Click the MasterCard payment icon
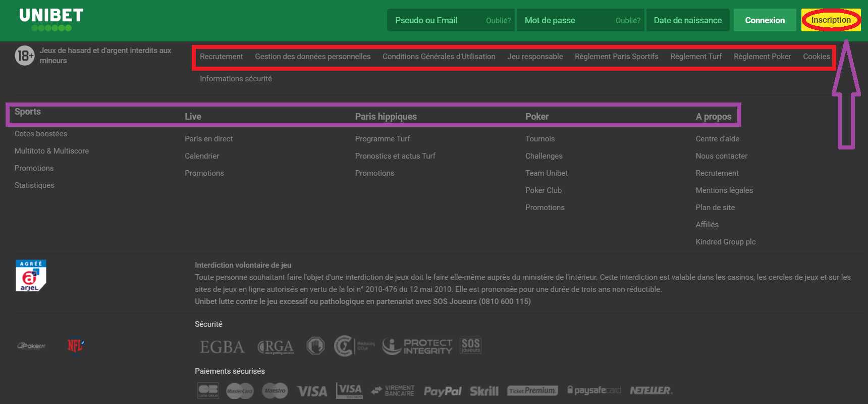 click(x=240, y=391)
